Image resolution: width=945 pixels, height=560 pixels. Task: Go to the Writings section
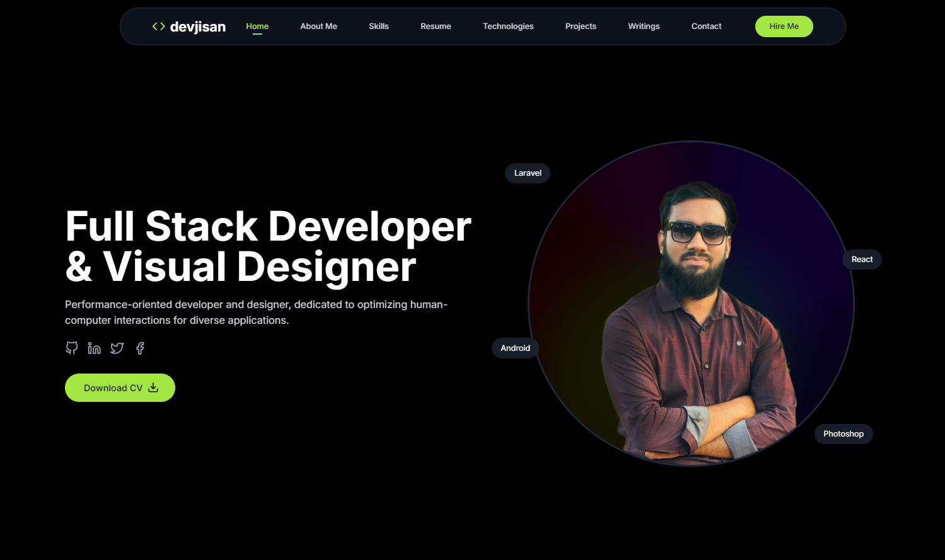coord(643,26)
